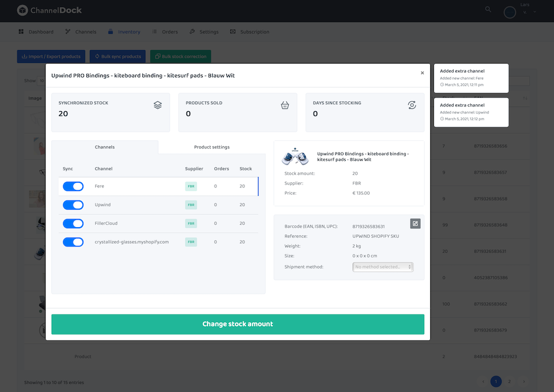Open the Orders navigation item
The width and height of the screenshot is (554, 392).
[165, 32]
